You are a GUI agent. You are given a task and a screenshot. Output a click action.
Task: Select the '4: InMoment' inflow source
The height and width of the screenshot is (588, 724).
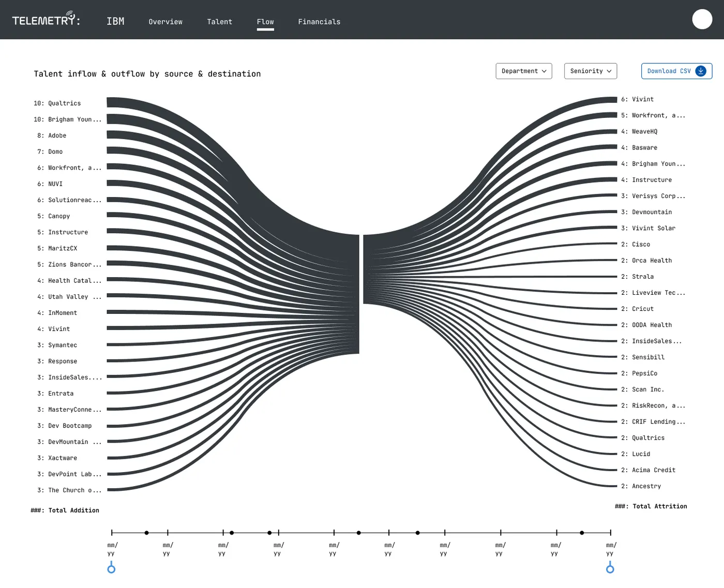click(x=57, y=313)
